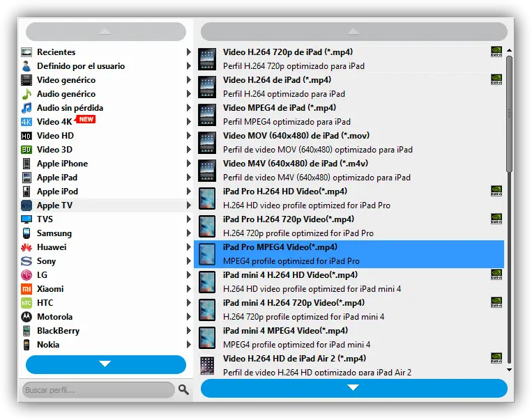Click the Video 3D icon

[26, 150]
